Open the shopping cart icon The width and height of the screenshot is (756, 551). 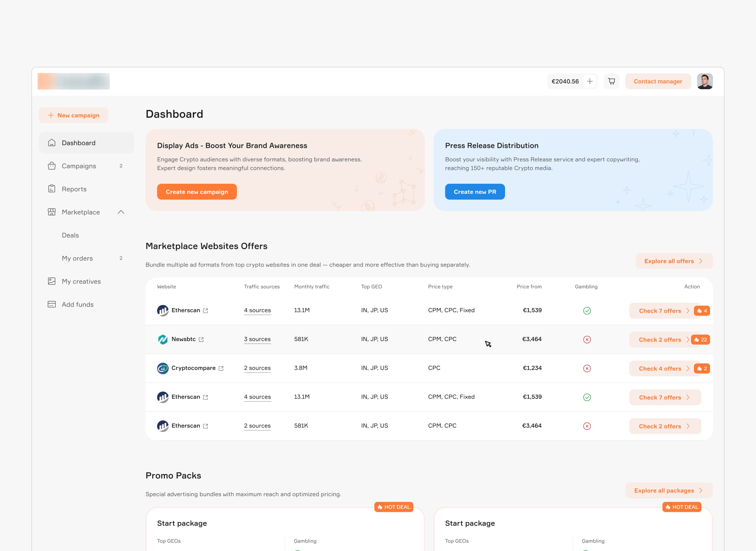(611, 81)
